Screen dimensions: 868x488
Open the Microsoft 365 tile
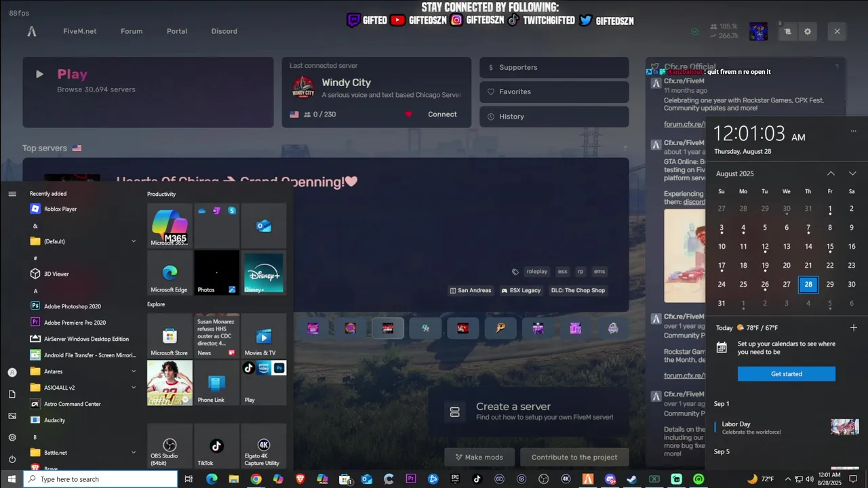pos(170,226)
